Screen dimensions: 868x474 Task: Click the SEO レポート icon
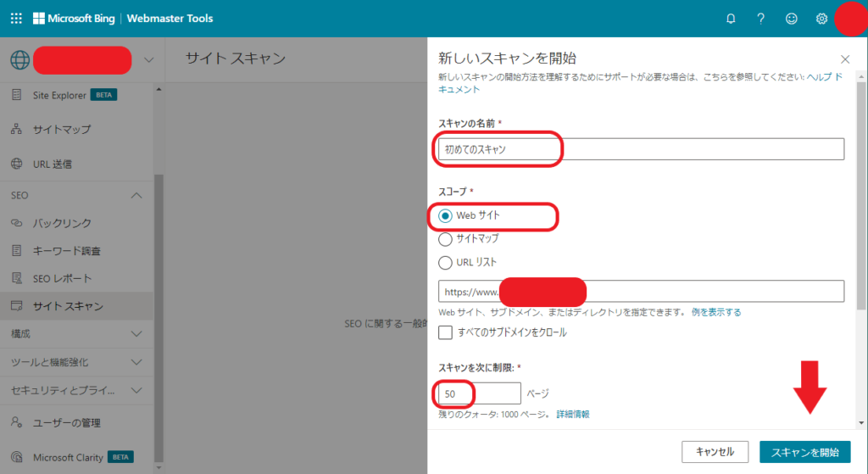tap(17, 278)
